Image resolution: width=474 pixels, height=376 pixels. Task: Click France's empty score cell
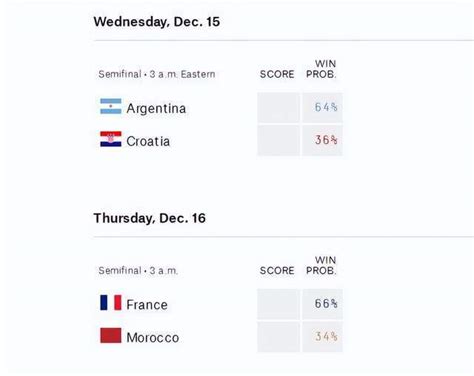point(278,304)
